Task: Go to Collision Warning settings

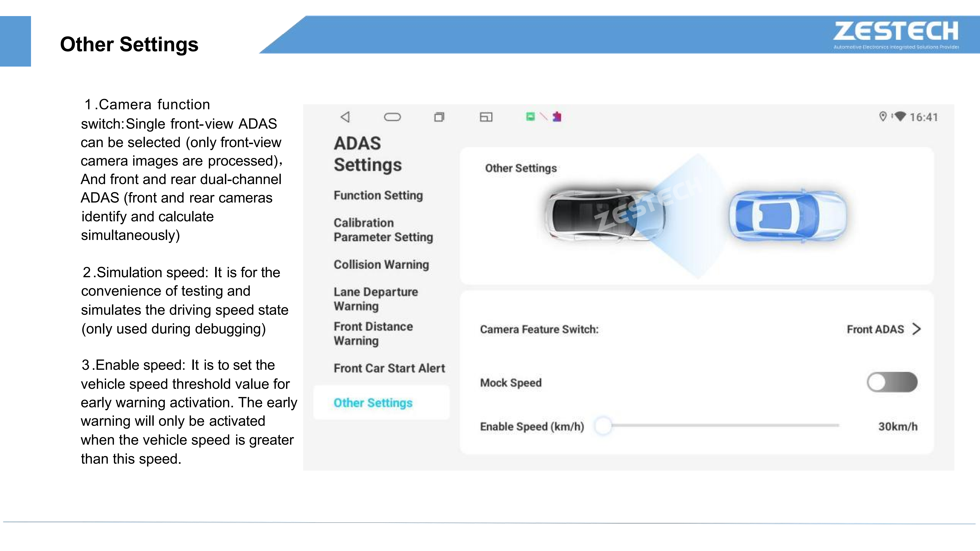Action: click(x=381, y=265)
